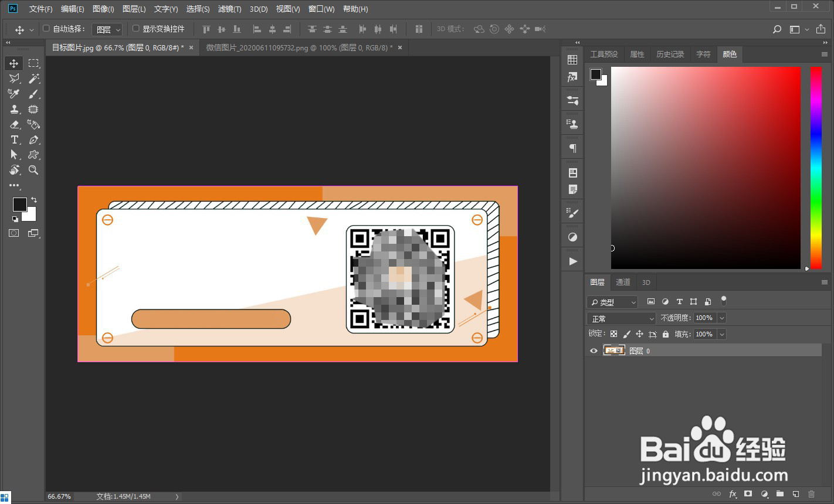Screen dimensions: 834x504
Task: Toggle Quick Mask mode in toolbox
Action: (x=14, y=233)
